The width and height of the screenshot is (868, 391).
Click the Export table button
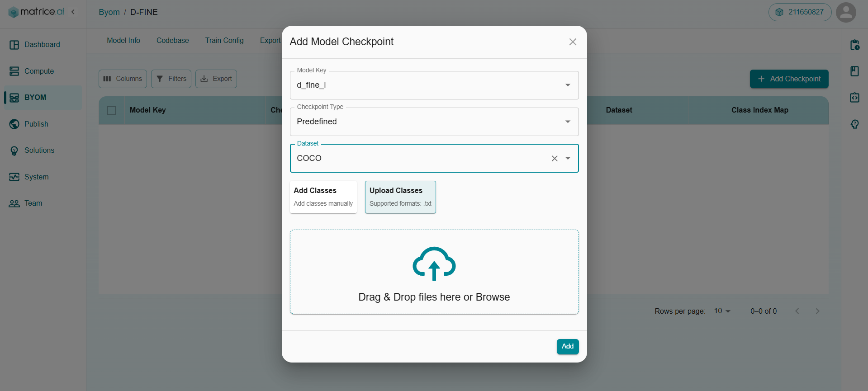click(x=216, y=79)
